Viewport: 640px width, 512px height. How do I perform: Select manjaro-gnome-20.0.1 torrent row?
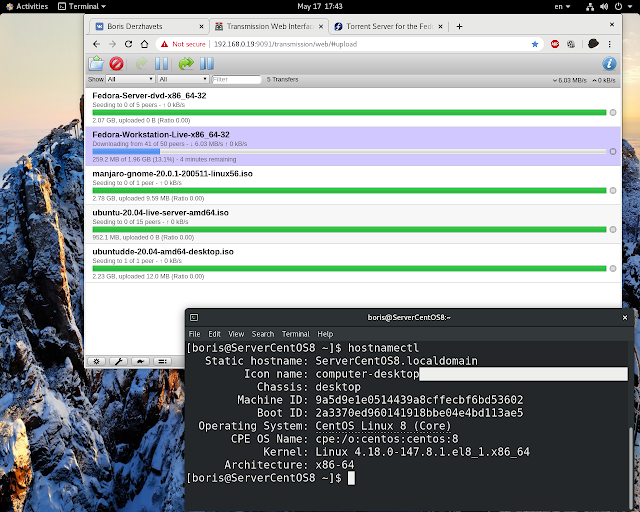[x=353, y=185]
